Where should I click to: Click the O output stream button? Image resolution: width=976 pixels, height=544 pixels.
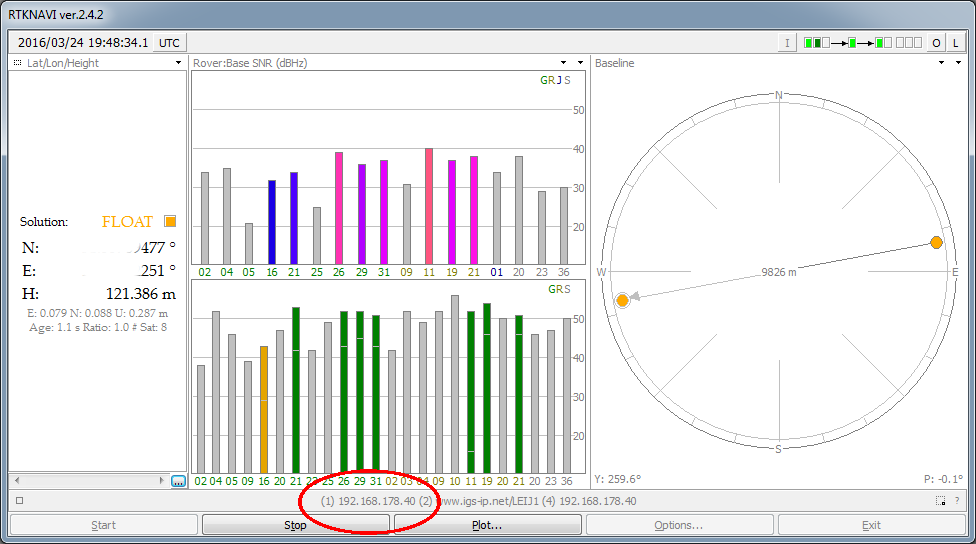tap(936, 43)
